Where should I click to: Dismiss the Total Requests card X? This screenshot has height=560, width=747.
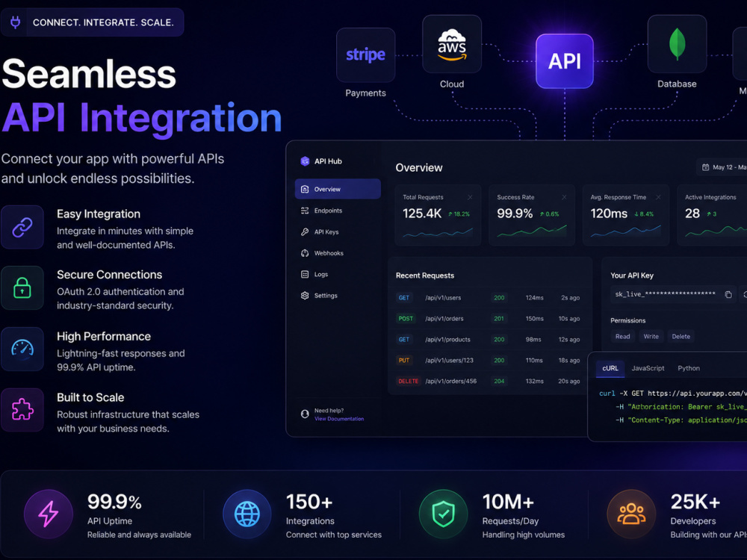(470, 197)
